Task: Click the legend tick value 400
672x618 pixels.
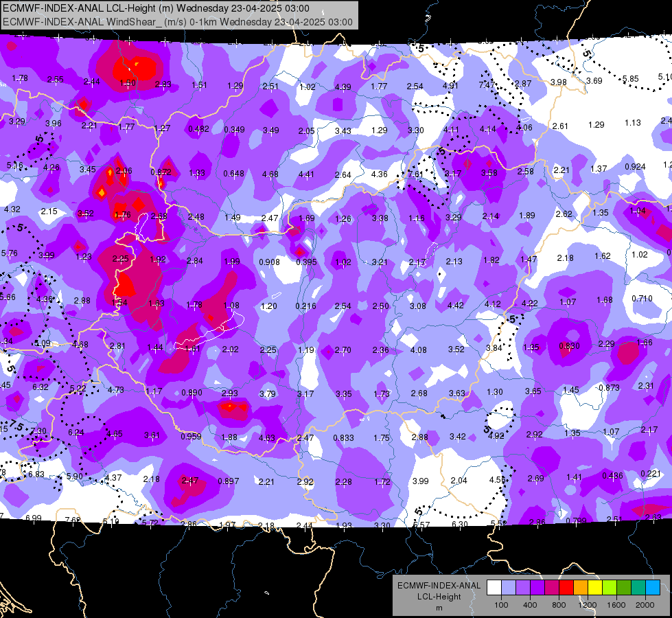Action: pos(530,605)
